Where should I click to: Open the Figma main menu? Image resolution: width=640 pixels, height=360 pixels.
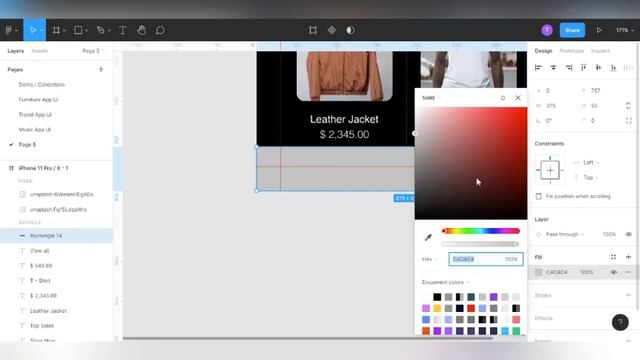(x=9, y=30)
